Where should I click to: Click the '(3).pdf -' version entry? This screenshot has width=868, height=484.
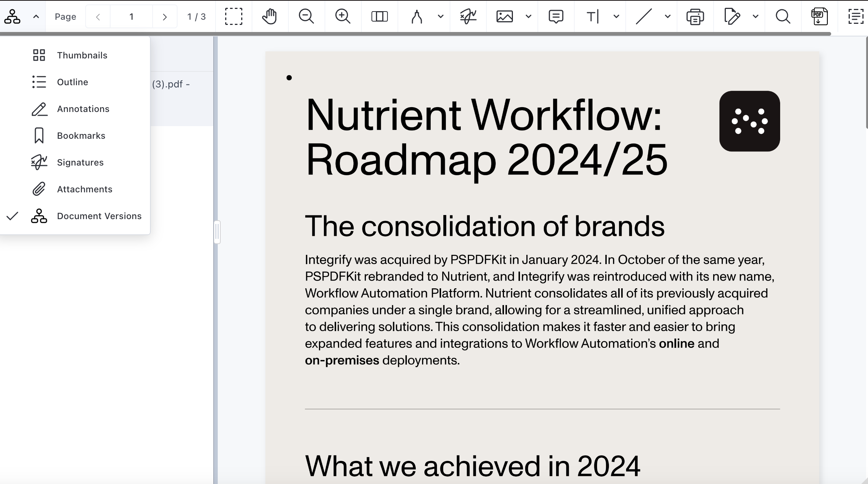coord(171,84)
